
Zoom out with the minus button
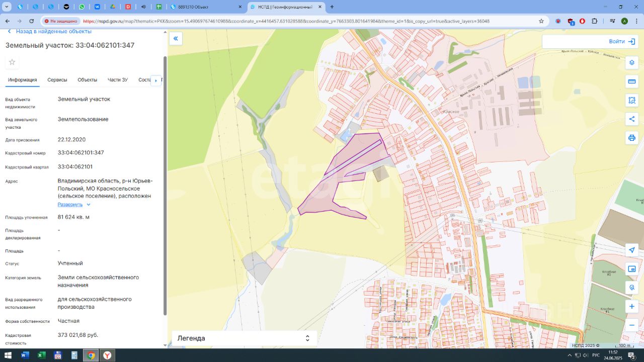(x=631, y=325)
